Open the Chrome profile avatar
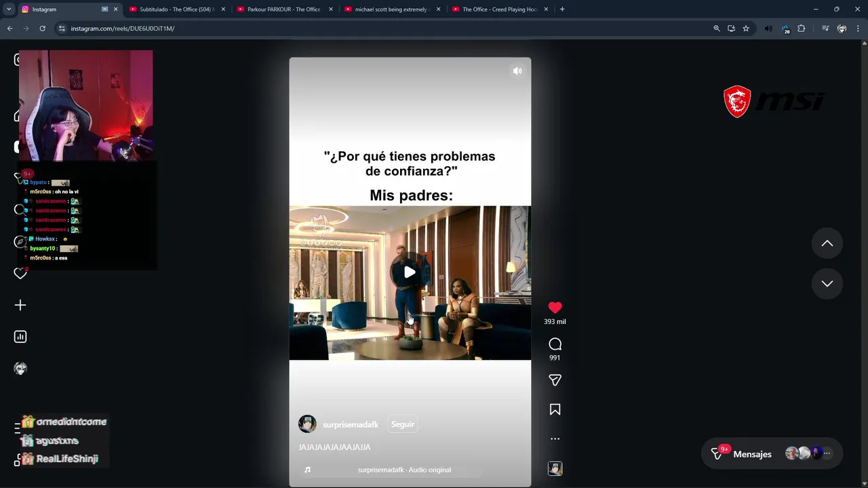The image size is (868, 488). tap(842, 28)
